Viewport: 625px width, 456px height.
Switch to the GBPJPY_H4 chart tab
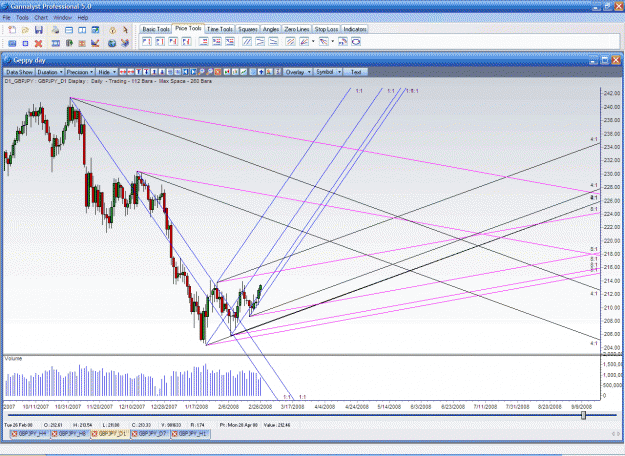[x=30, y=434]
